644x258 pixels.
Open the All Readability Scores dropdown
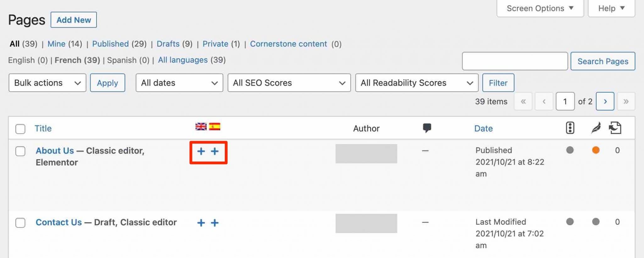point(417,83)
